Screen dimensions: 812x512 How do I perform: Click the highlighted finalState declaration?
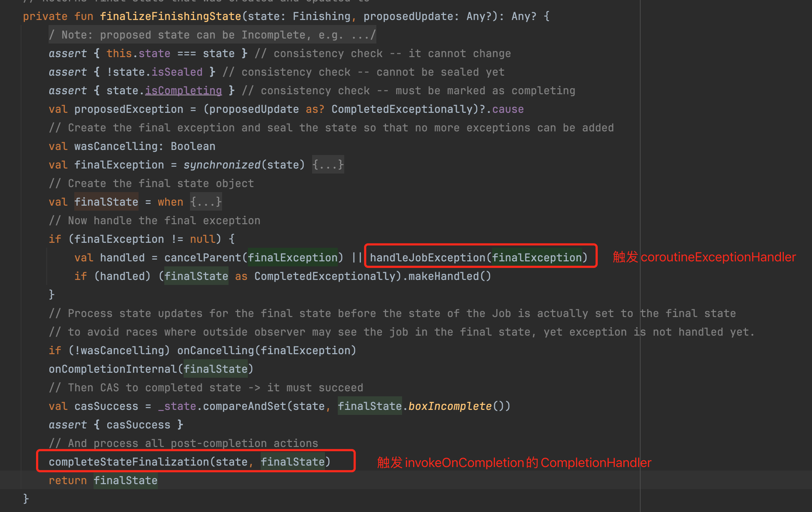pyautogui.click(x=106, y=202)
